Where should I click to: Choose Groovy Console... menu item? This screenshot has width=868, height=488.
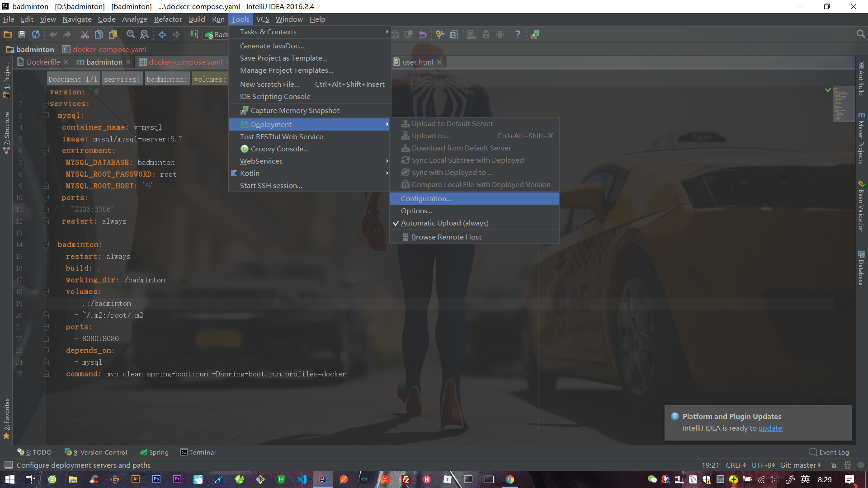pos(309,149)
